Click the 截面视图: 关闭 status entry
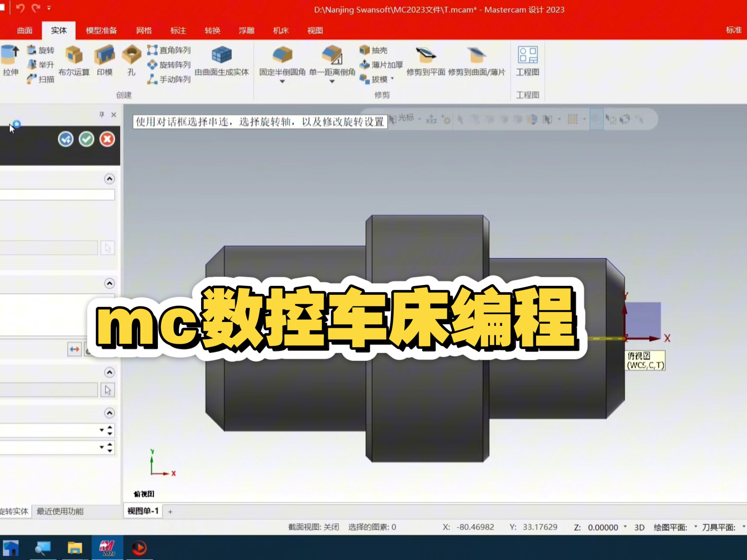Viewport: 747px width, 560px height. (314, 527)
